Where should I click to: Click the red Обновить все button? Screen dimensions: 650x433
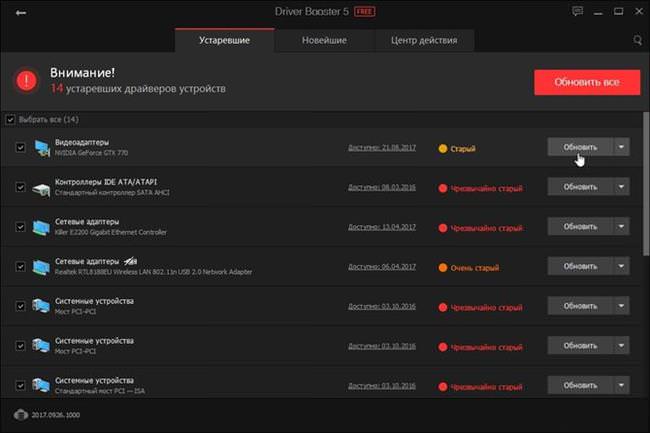pyautogui.click(x=587, y=82)
